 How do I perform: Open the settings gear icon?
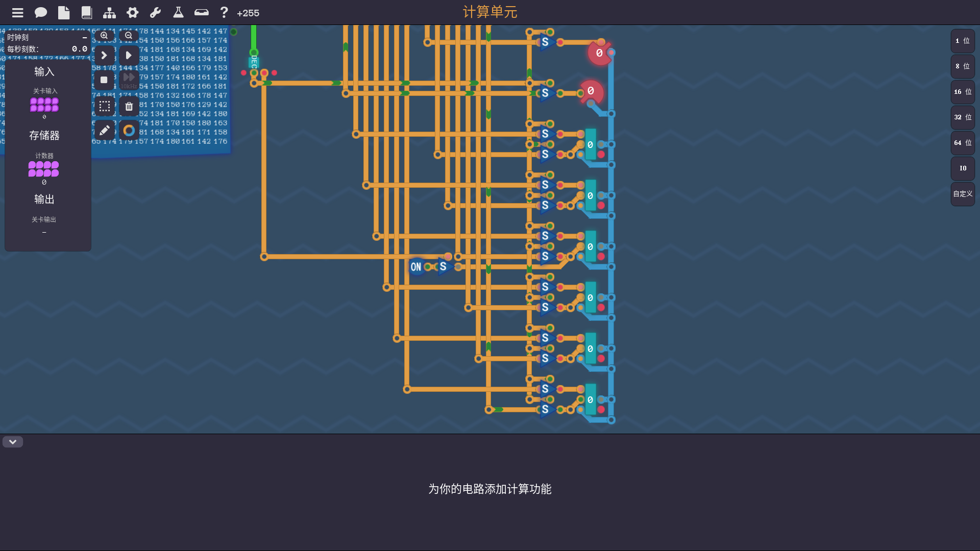(133, 13)
